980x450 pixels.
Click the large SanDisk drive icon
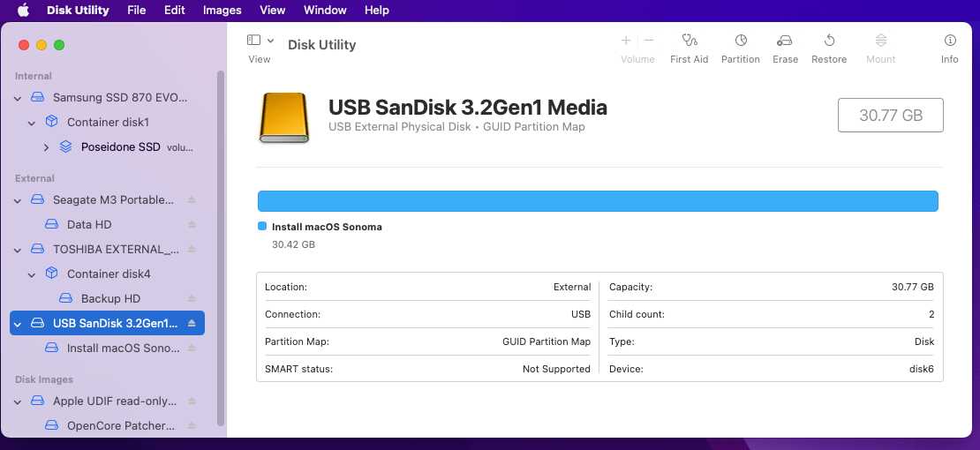(283, 117)
